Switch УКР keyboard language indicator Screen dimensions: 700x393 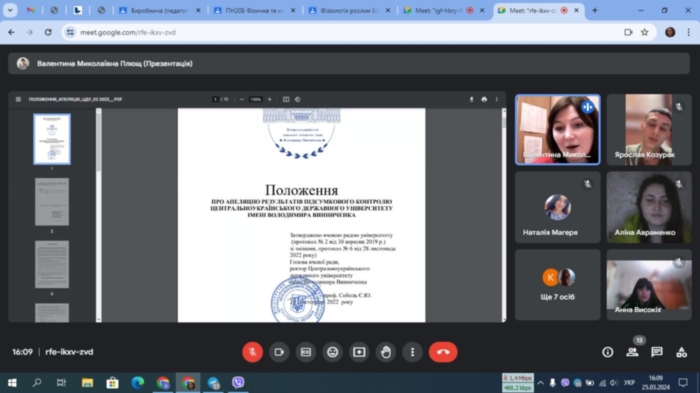[629, 383]
